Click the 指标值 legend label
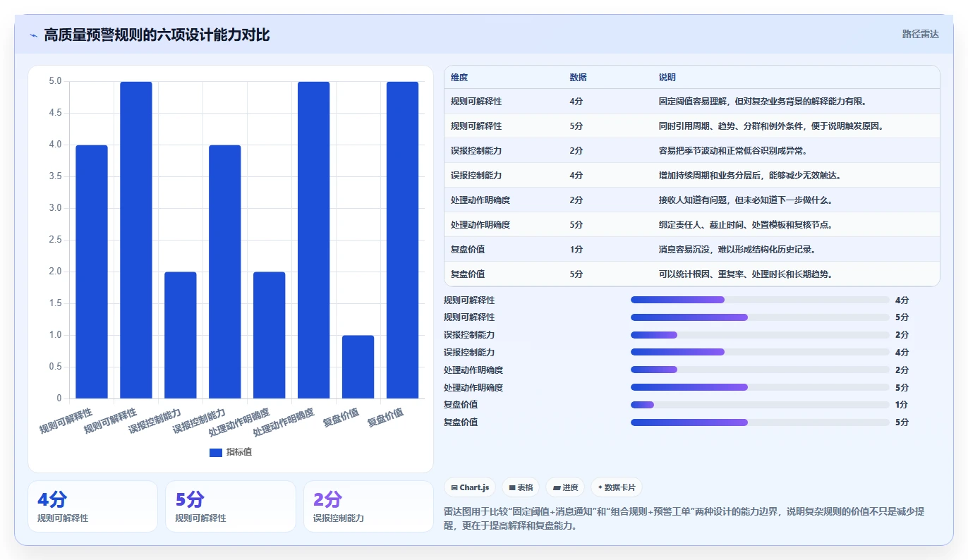Viewport: 968px width, 560px height. [x=239, y=452]
